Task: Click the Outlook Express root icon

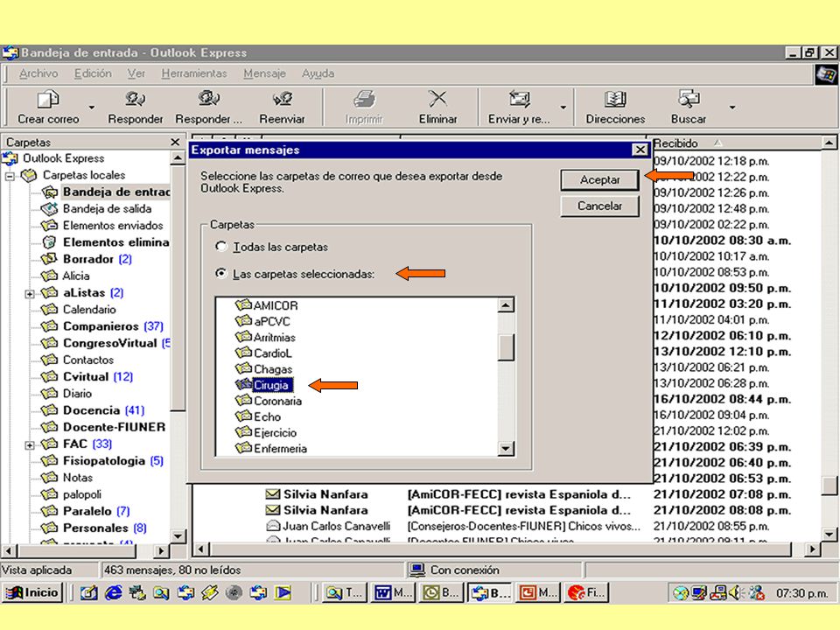Action: (10, 158)
